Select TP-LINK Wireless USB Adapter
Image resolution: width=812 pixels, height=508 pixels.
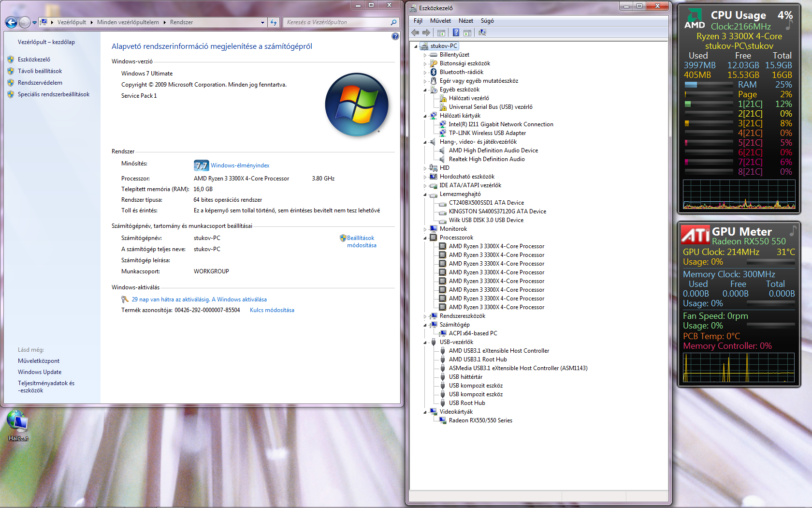(487, 133)
